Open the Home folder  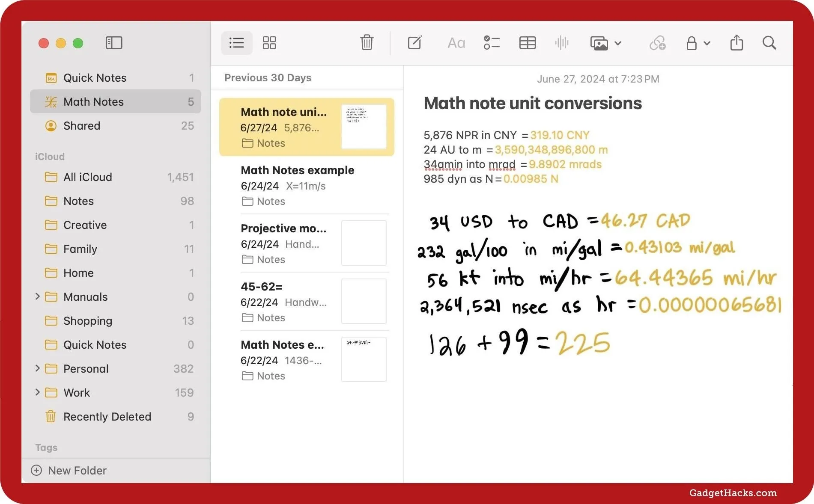(116, 273)
